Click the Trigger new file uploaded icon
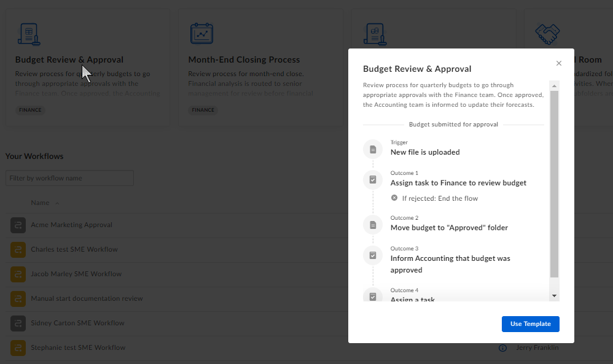Screen dimensions: 613x364 point(373,149)
